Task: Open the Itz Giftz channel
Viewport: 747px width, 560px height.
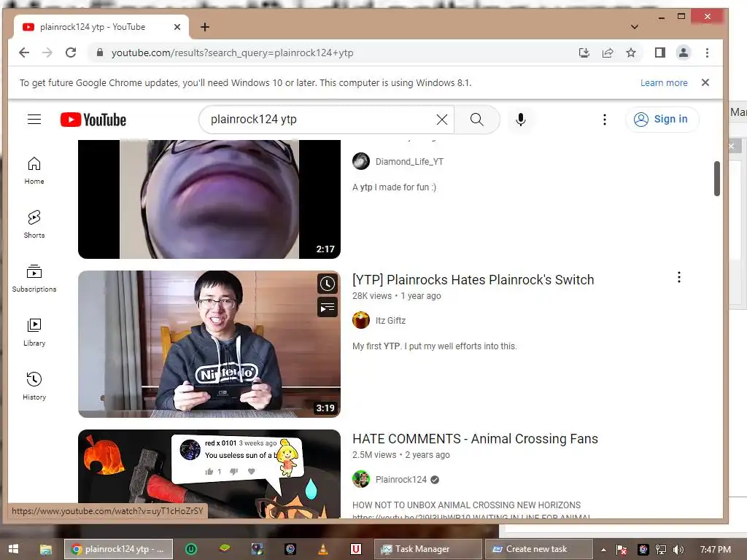Action: click(x=391, y=321)
